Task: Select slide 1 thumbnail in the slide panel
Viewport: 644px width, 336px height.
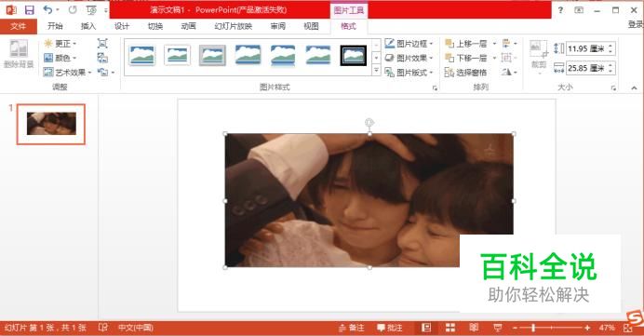Action: point(51,124)
